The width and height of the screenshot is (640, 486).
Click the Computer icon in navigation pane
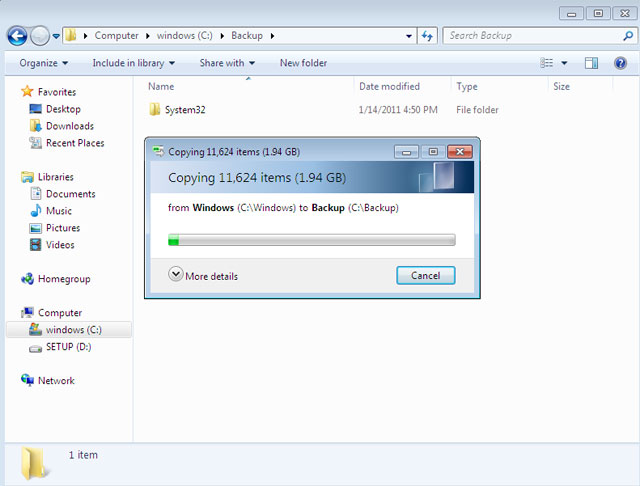click(x=27, y=313)
